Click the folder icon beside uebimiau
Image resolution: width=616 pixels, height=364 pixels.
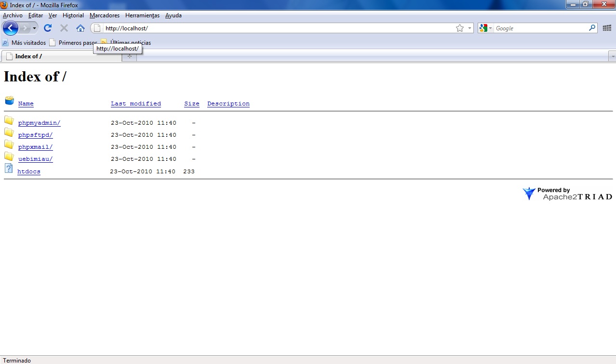9,156
